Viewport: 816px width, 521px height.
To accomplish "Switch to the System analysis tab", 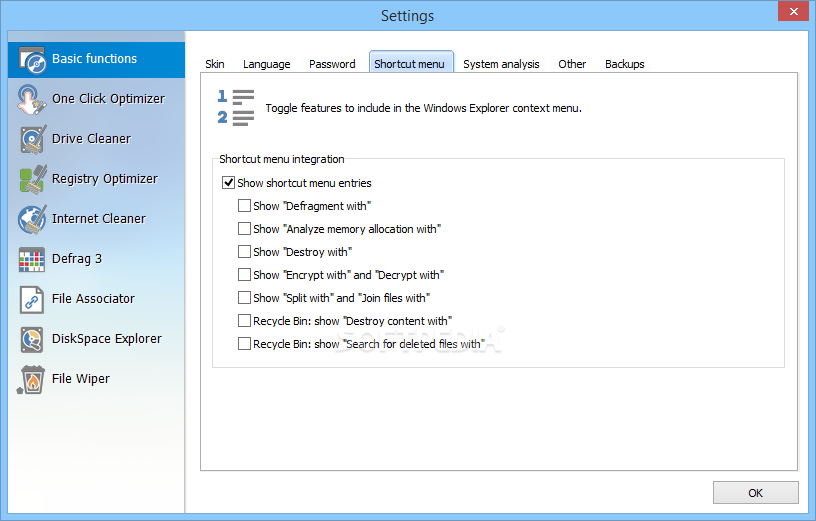I will click(x=501, y=64).
